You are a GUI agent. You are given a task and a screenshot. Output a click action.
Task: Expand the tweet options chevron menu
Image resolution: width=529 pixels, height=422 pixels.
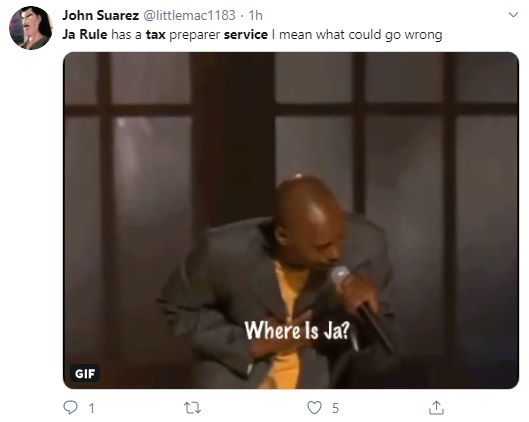pos(513,15)
